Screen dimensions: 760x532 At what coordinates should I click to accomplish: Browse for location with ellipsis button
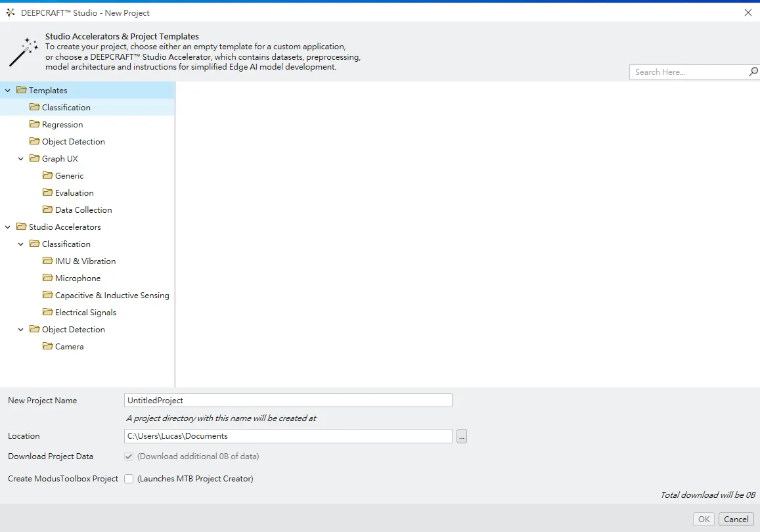point(462,436)
